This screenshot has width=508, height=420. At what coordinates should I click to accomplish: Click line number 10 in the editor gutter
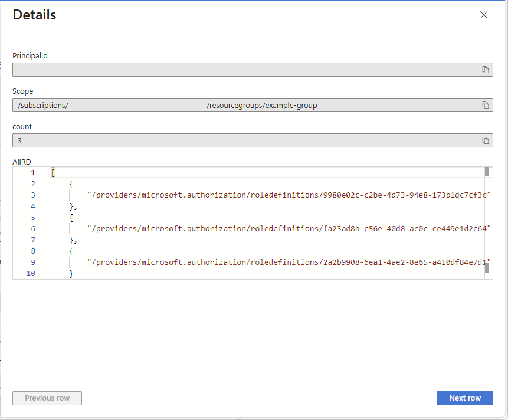31,274
